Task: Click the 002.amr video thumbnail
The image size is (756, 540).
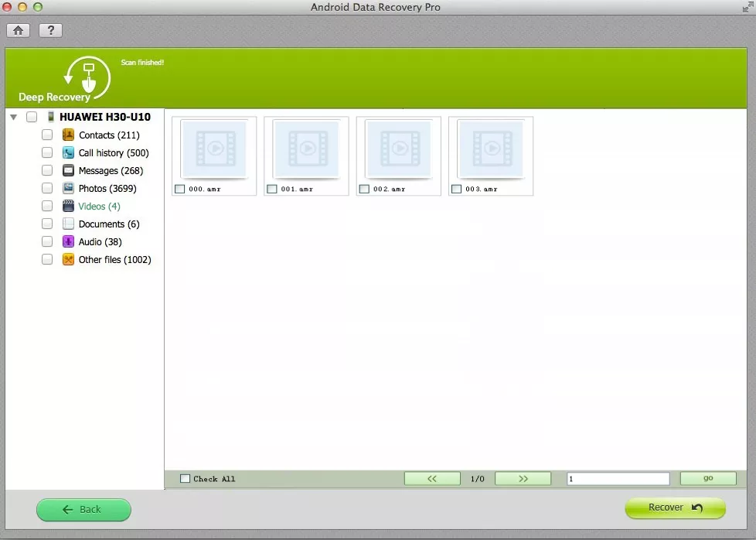Action: (399, 149)
